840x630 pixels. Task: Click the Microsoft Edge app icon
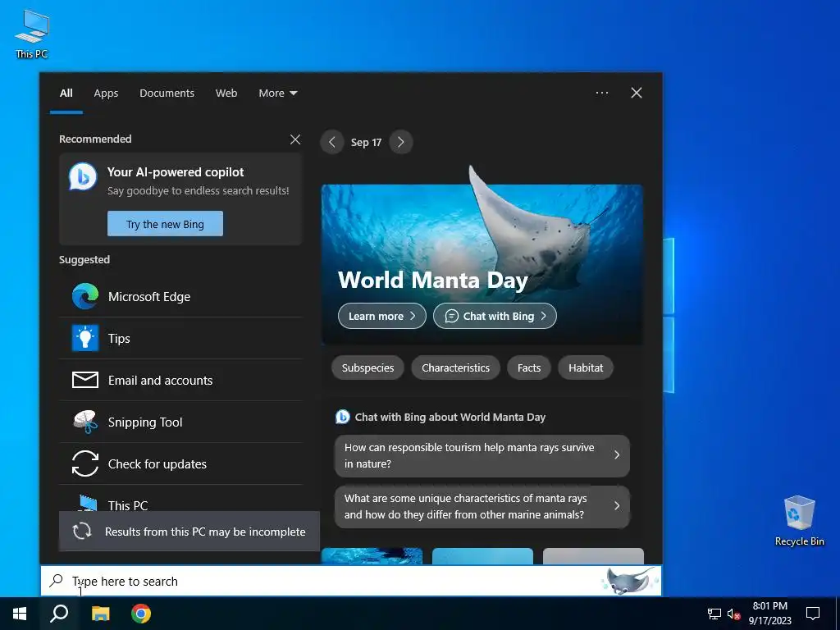(85, 296)
